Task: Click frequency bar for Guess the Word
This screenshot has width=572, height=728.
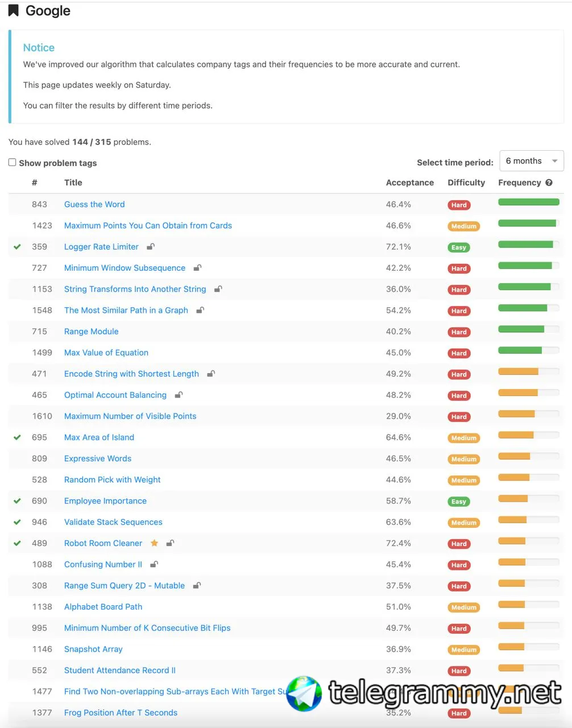Action: (529, 202)
